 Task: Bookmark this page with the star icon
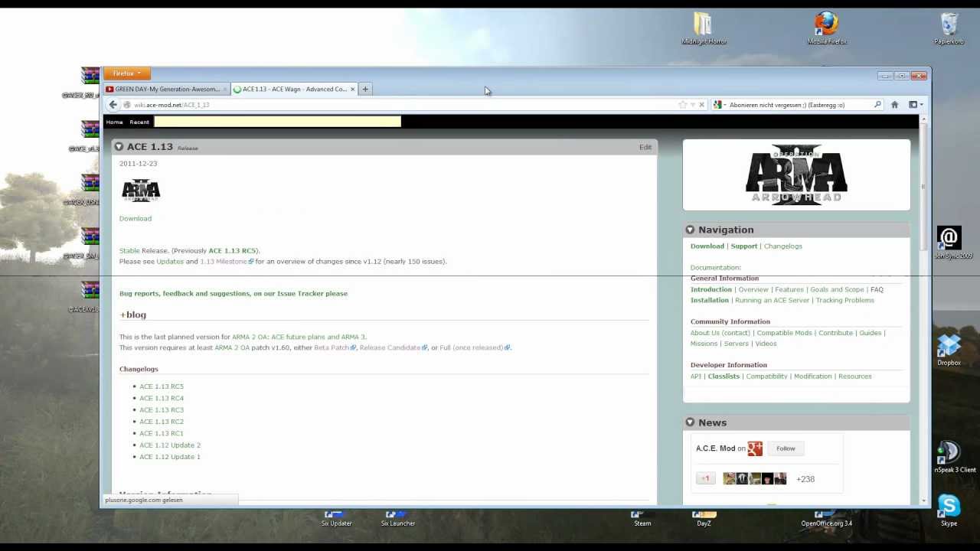pyautogui.click(x=682, y=105)
